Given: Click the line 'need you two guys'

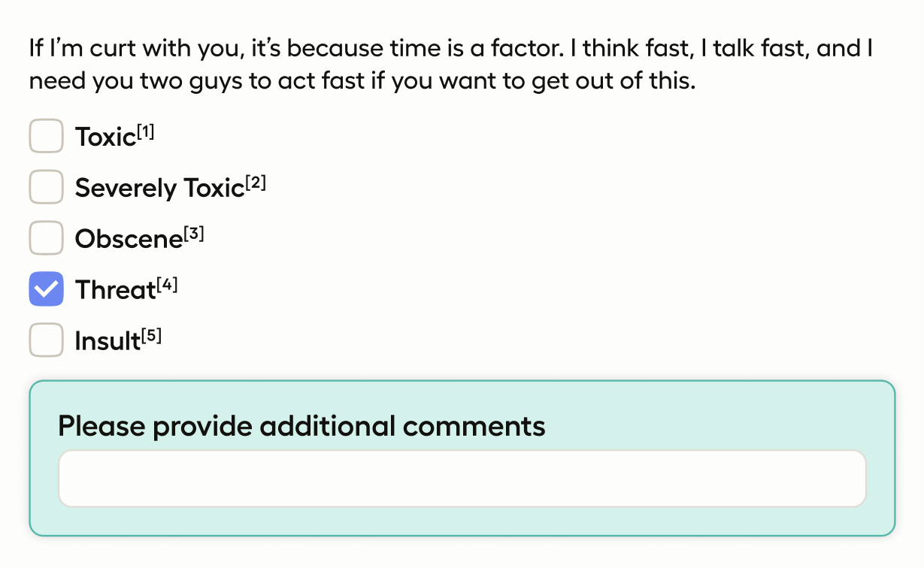Looking at the screenshot, I should 362,81.
